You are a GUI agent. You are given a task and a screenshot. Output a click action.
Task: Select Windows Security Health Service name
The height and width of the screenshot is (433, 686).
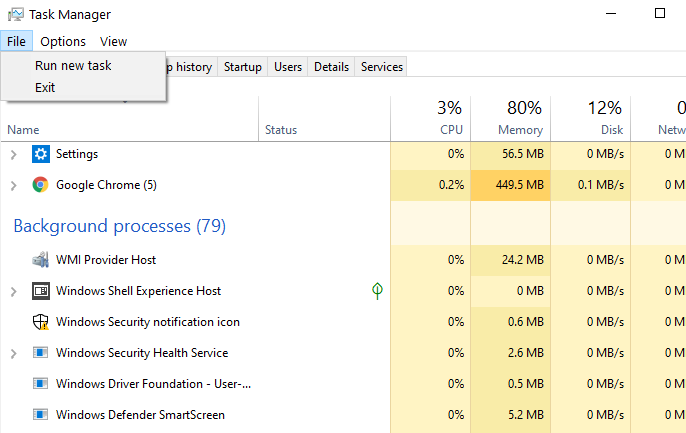pos(142,353)
